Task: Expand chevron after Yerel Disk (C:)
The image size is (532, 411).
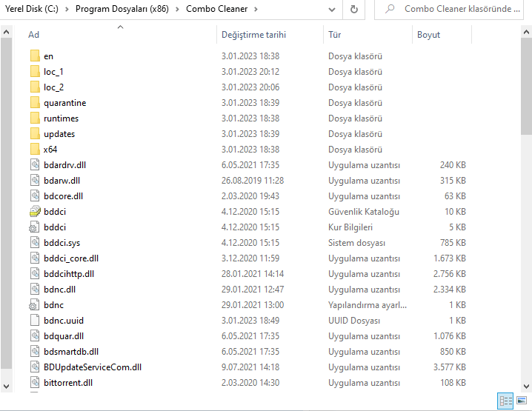Action: [x=67, y=9]
